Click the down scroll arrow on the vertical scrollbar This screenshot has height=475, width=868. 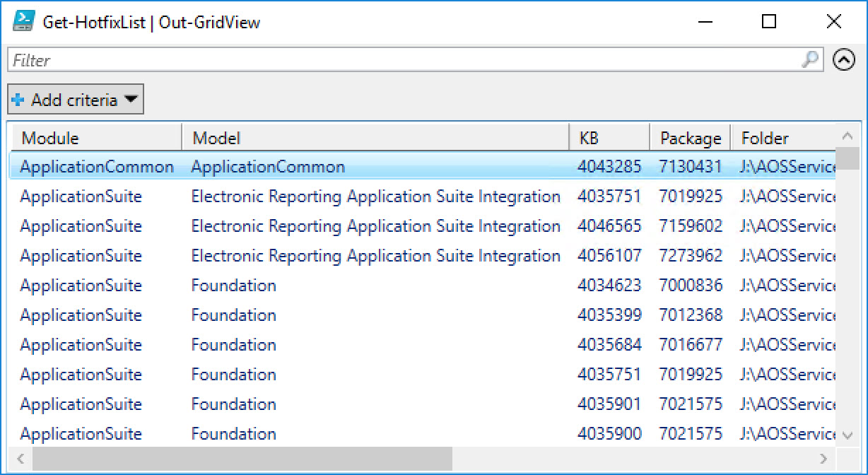pos(847,436)
